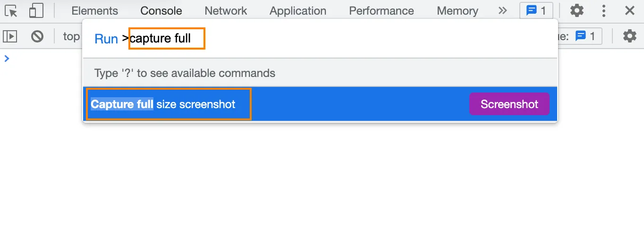Switch to the Network tab
Screen dimensions: 644x236
[x=226, y=10]
